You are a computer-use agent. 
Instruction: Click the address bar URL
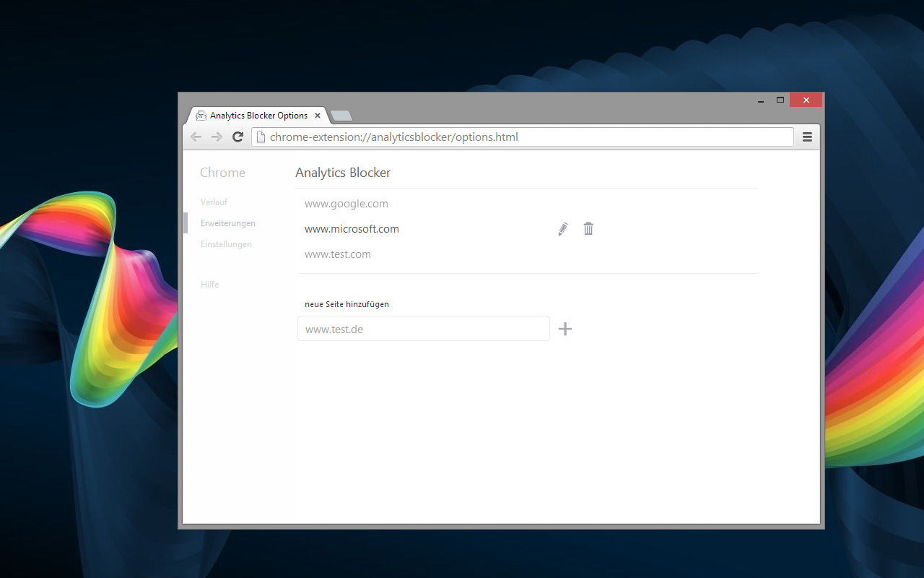coord(393,137)
